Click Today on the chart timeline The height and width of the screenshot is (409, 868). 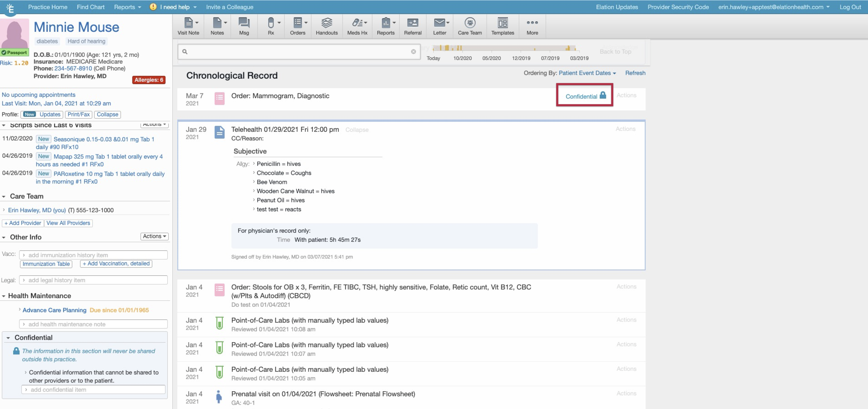click(x=433, y=58)
